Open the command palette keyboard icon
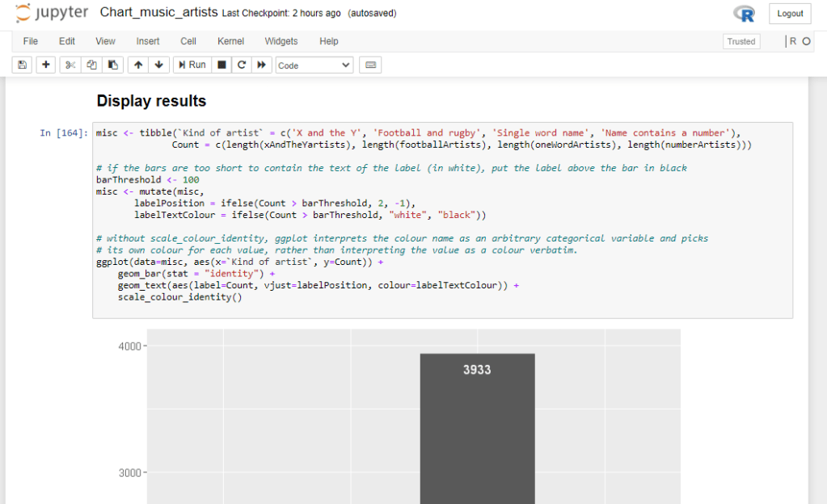 pos(370,65)
